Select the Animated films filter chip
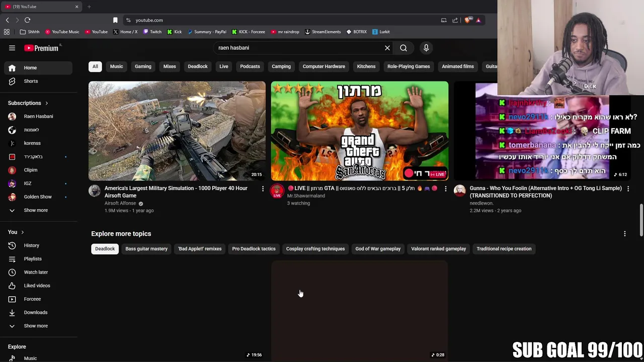 click(458, 66)
